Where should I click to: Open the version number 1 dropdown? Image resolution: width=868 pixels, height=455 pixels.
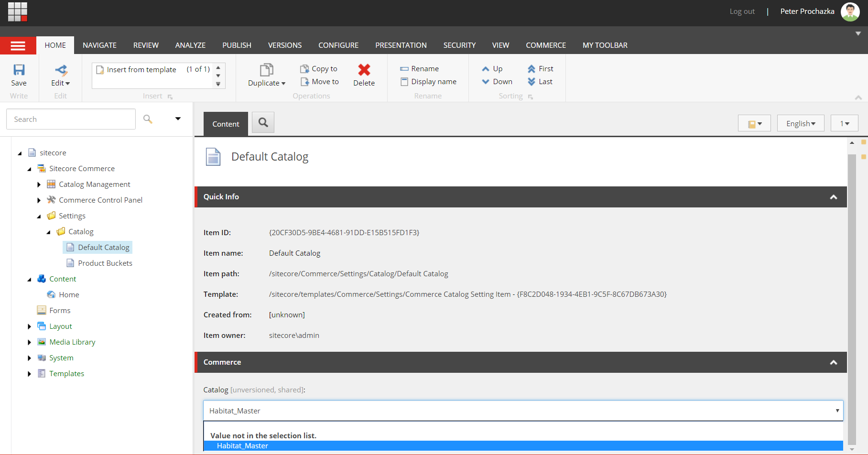point(844,123)
